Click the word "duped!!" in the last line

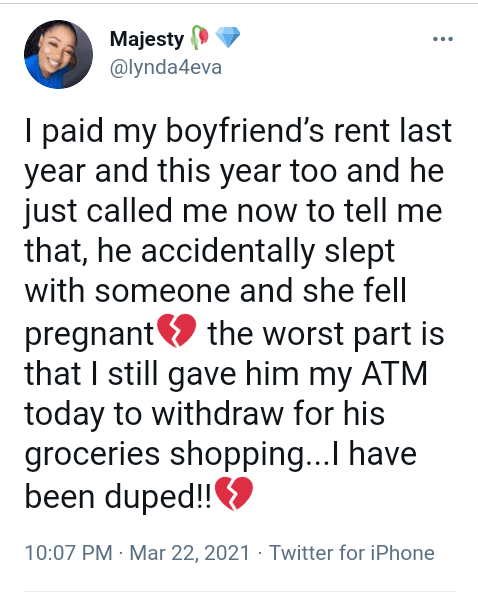click(158, 496)
